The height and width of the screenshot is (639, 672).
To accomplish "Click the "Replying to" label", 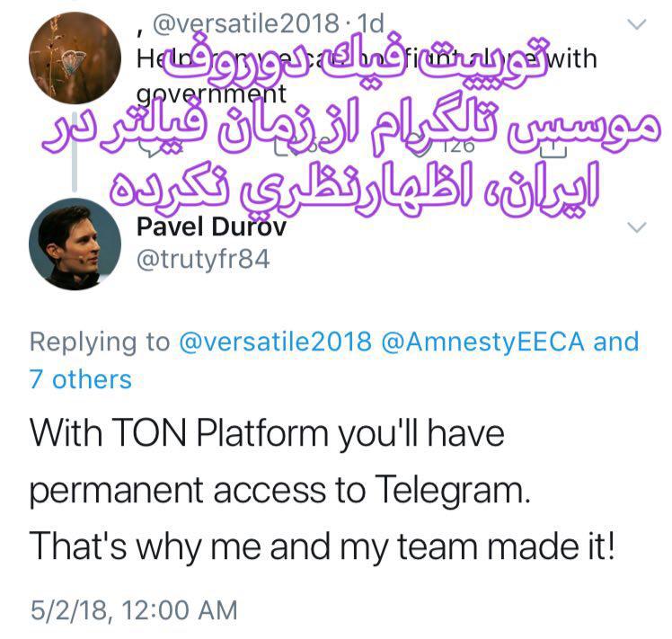I will click(99, 342).
